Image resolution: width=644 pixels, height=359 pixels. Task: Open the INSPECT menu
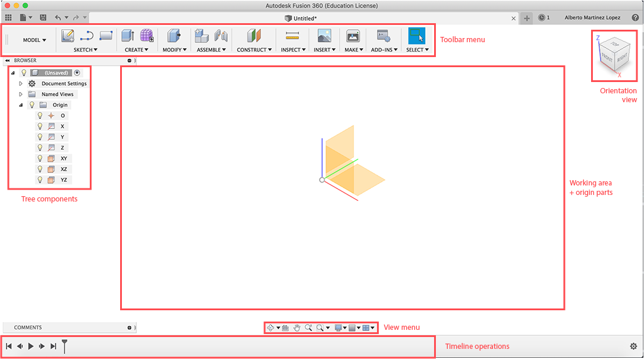point(293,50)
